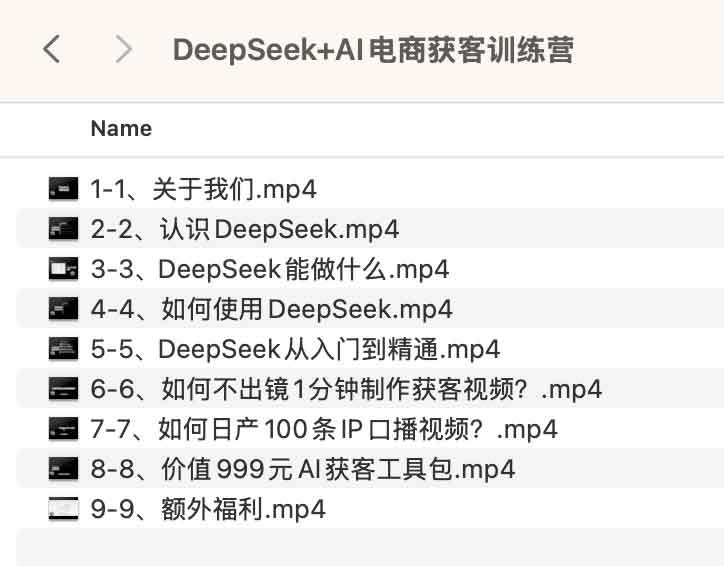724x566 pixels.
Task: Select the file named 9-9、额外福利.mp4
Action: 208,509
